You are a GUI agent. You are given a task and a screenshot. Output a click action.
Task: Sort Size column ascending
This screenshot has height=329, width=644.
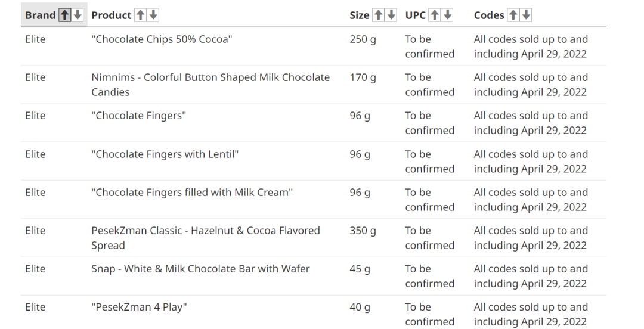coord(378,15)
